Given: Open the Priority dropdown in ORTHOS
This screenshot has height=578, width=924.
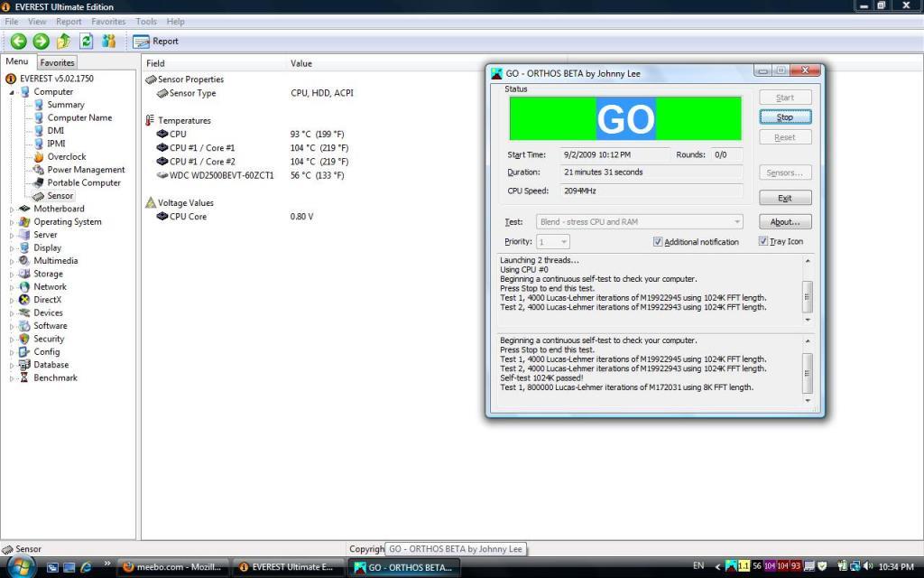Looking at the screenshot, I should (553, 241).
